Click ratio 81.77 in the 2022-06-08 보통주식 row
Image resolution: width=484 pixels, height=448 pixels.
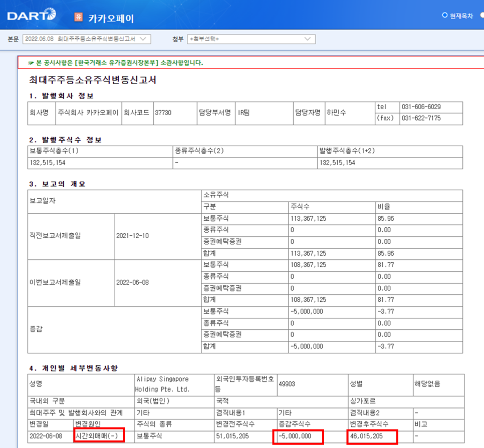[x=385, y=265]
